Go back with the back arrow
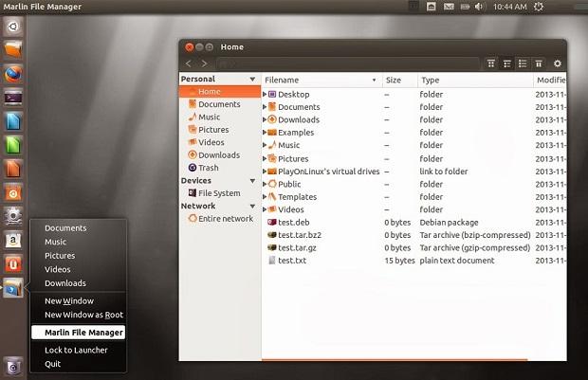The width and height of the screenshot is (588, 380). point(189,63)
